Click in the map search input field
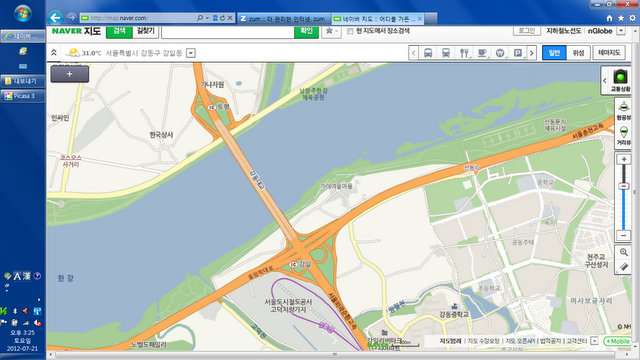Image resolution: width=640 pixels, height=360 pixels. (228, 31)
